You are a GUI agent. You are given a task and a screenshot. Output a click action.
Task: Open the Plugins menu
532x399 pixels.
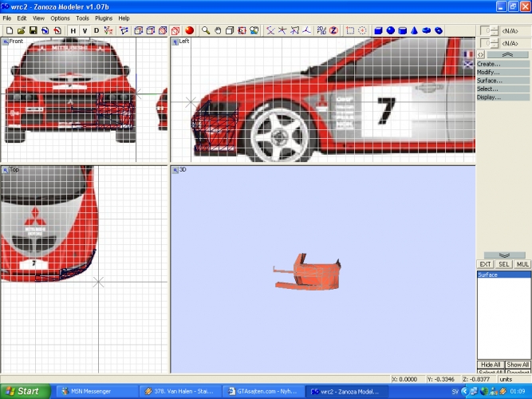point(104,18)
